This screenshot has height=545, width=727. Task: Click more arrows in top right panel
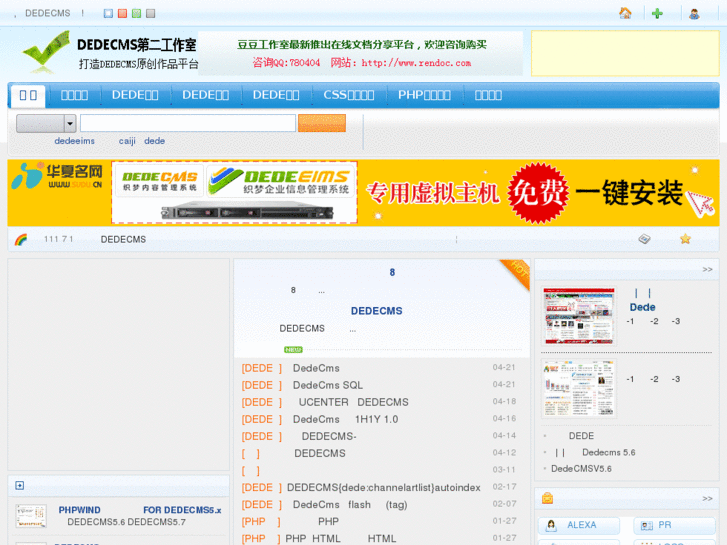coord(707,269)
